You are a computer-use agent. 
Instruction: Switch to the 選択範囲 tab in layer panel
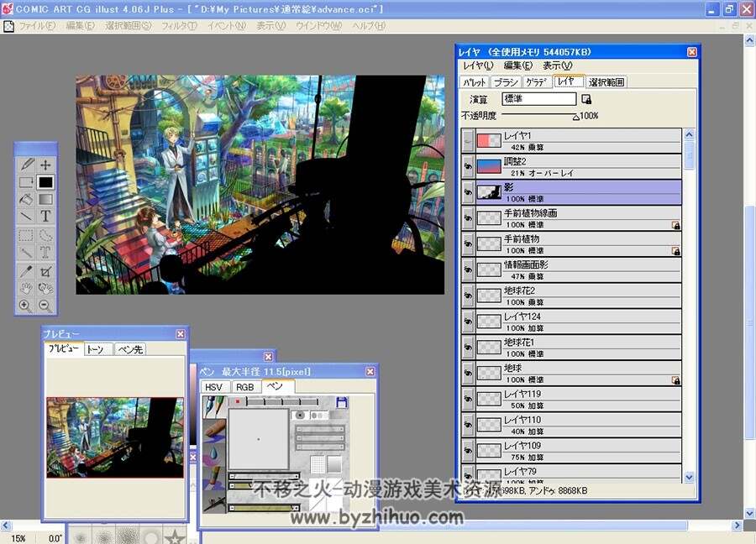point(606,82)
